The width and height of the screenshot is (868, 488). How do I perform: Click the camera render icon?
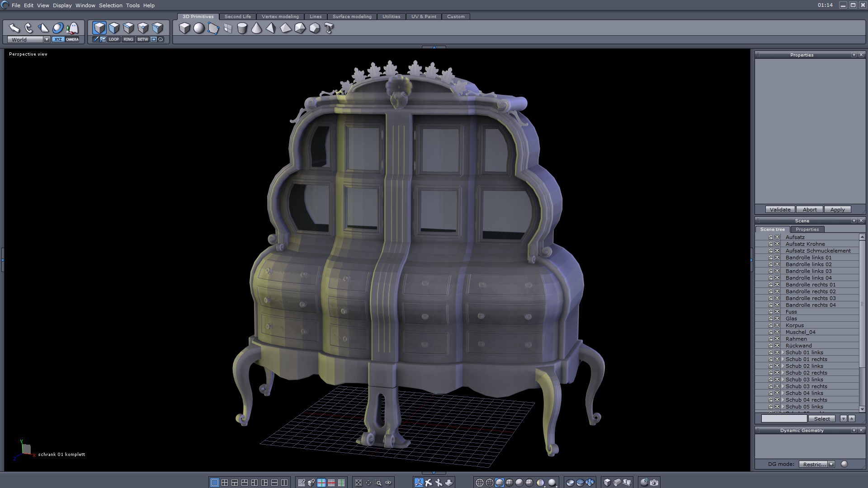click(x=654, y=483)
